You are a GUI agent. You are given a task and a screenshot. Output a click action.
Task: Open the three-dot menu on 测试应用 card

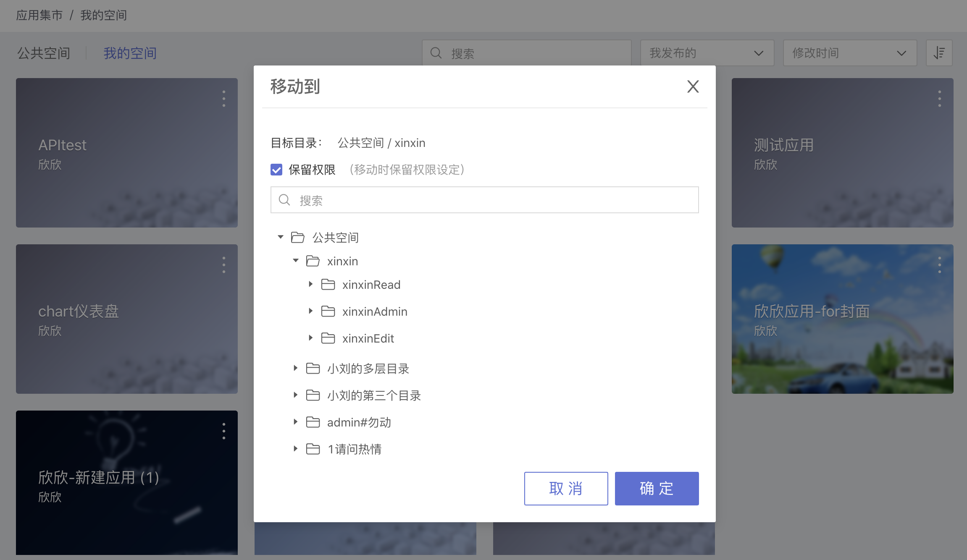coord(939,99)
